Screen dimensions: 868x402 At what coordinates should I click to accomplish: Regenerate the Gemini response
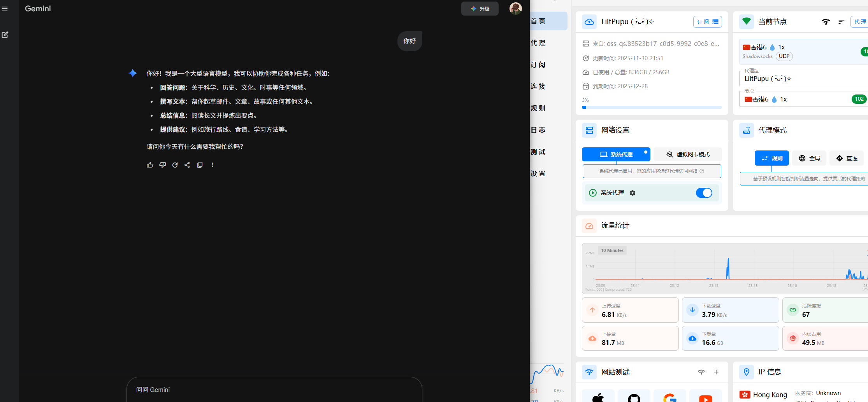point(175,165)
